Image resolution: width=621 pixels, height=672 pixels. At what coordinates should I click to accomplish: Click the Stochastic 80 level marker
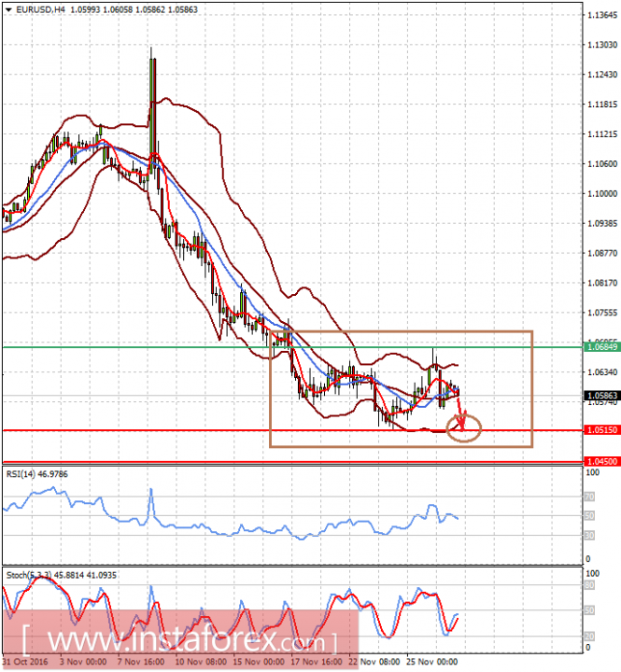tap(589, 585)
